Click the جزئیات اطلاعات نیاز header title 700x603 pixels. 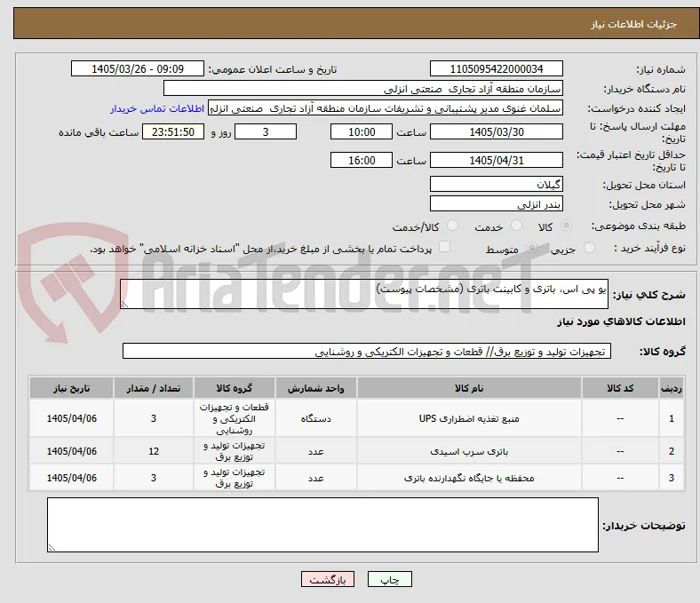pos(634,24)
